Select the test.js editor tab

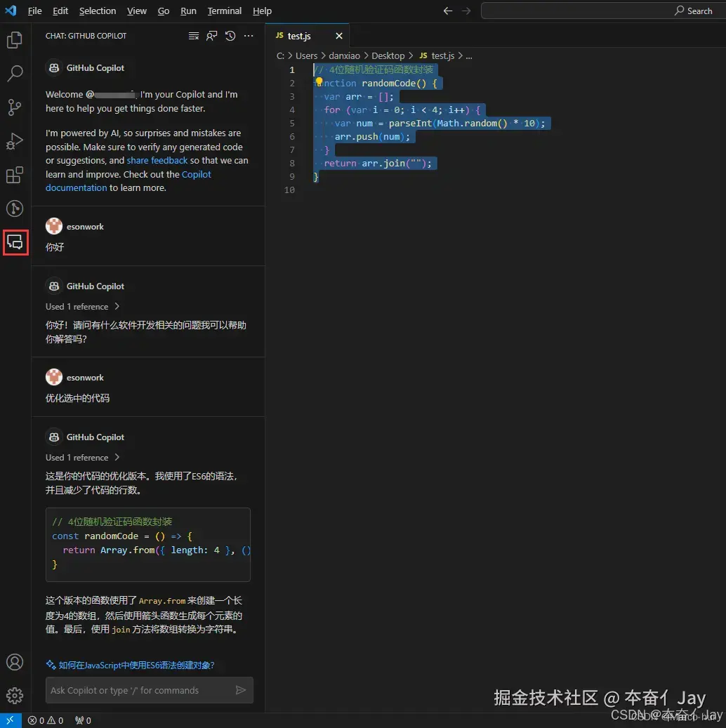pos(300,35)
